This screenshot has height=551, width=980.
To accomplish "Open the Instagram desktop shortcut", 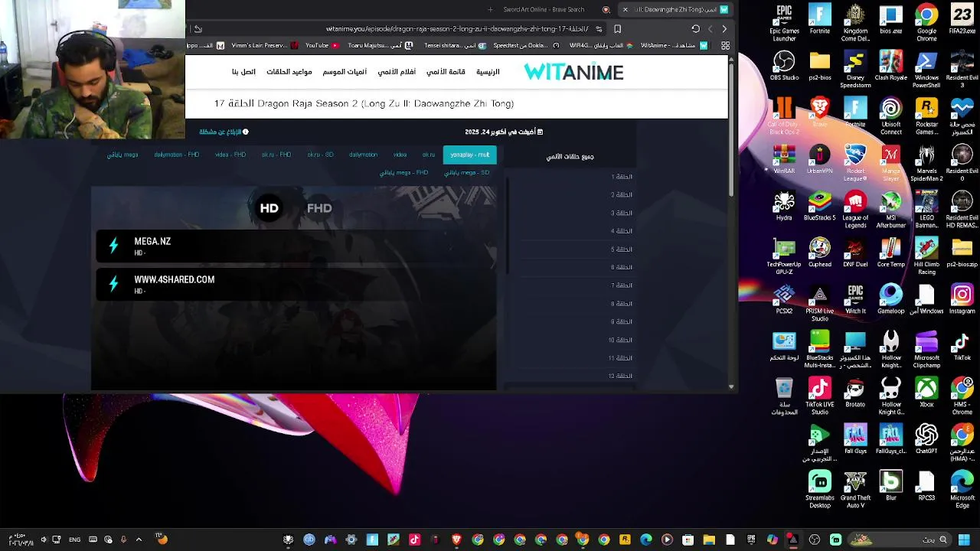I will (962, 299).
